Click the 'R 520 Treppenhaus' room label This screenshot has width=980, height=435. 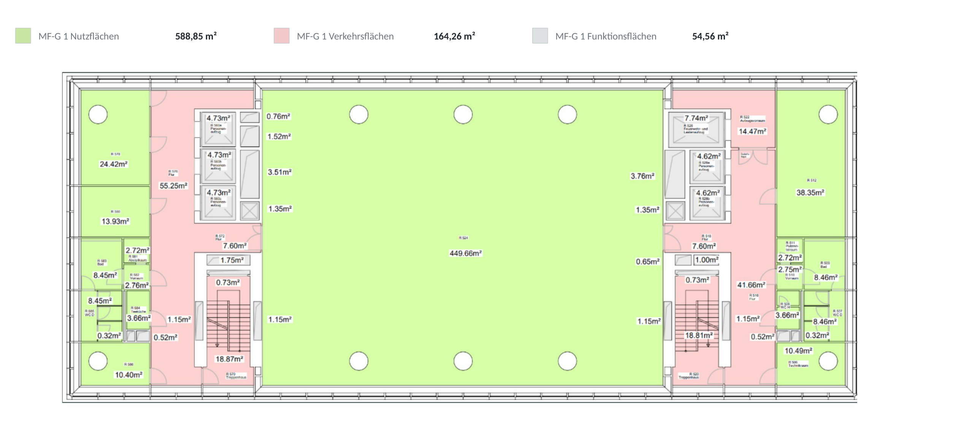(x=689, y=376)
